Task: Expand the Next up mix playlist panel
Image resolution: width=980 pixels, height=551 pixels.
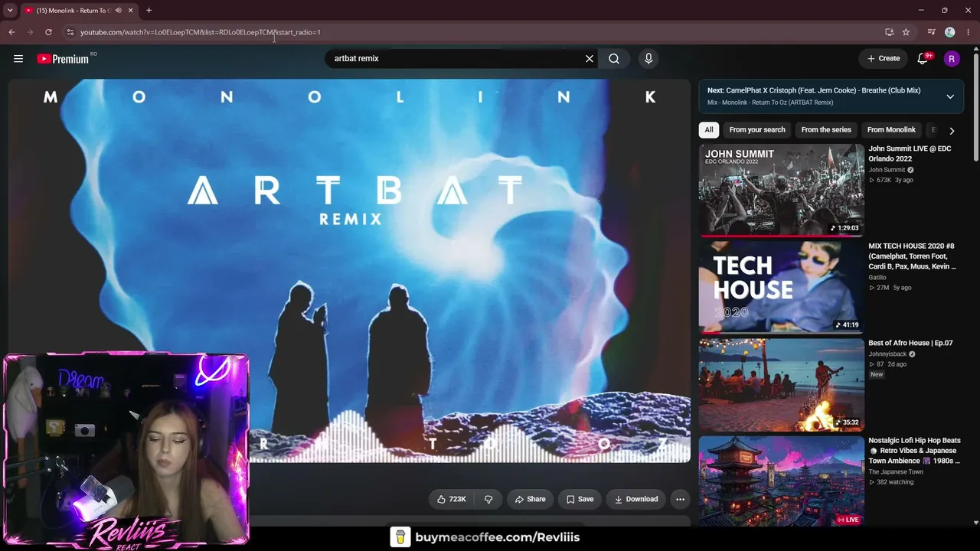Action: pyautogui.click(x=950, y=96)
